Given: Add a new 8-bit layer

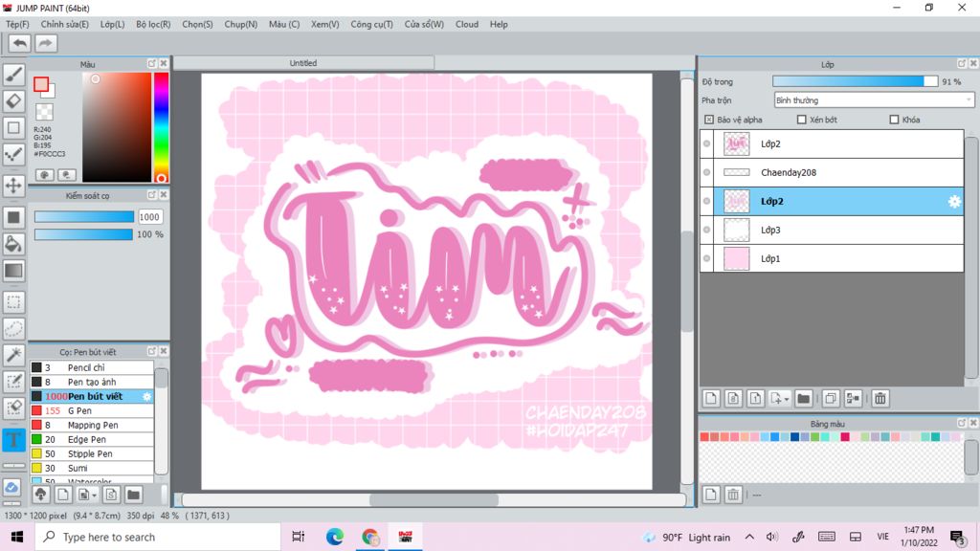Looking at the screenshot, I should (733, 398).
